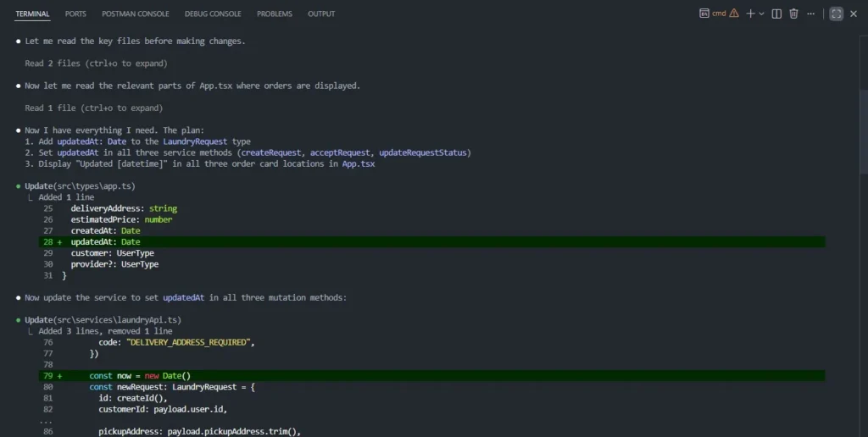Click the Update(src\services\laundryApi.ts) heading
868x437 pixels.
103,320
